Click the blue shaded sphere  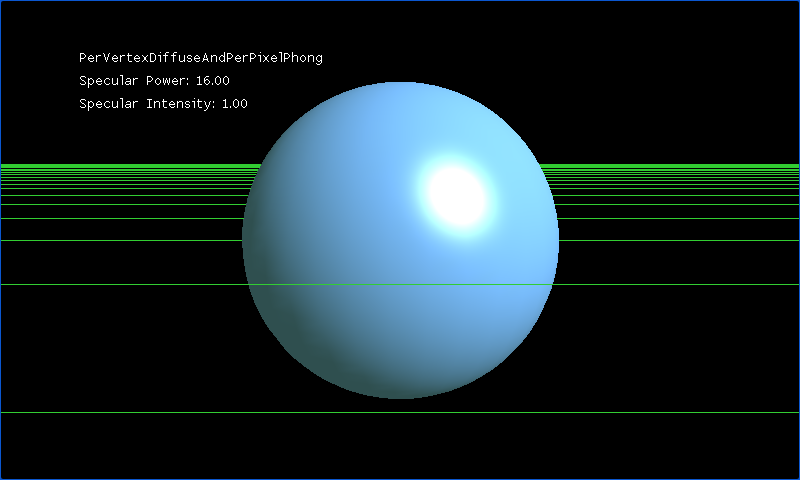pos(401,240)
